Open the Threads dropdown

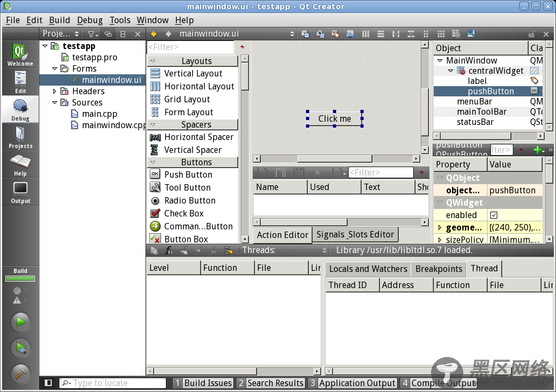284,250
